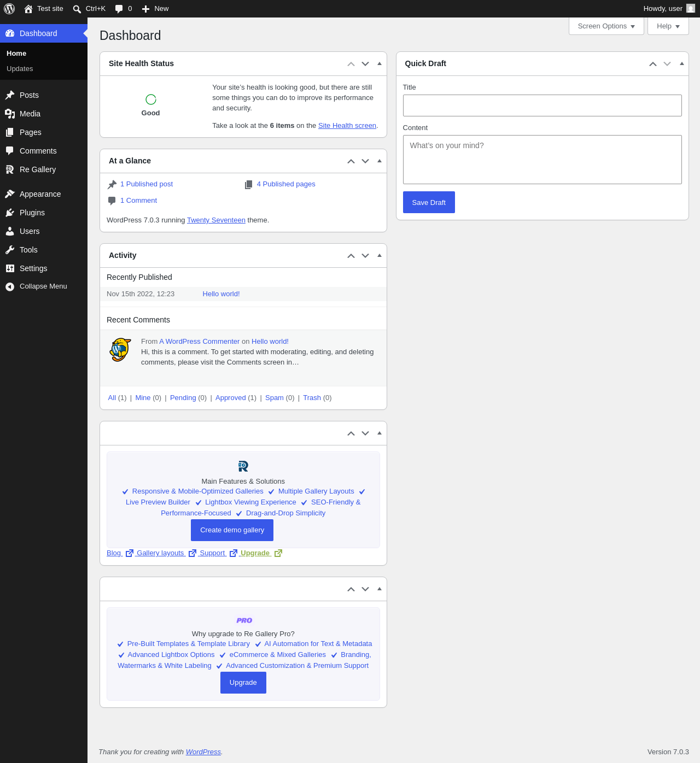
Task: Click the Tools wrench icon in sidebar
Action: [x=10, y=250]
